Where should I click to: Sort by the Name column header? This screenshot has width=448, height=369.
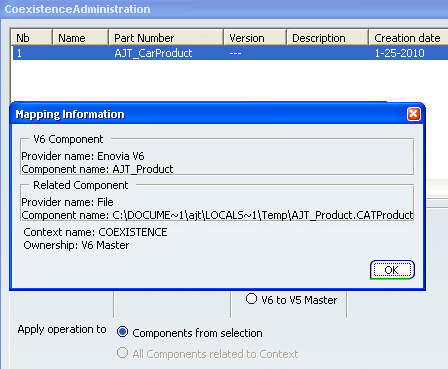(80, 38)
